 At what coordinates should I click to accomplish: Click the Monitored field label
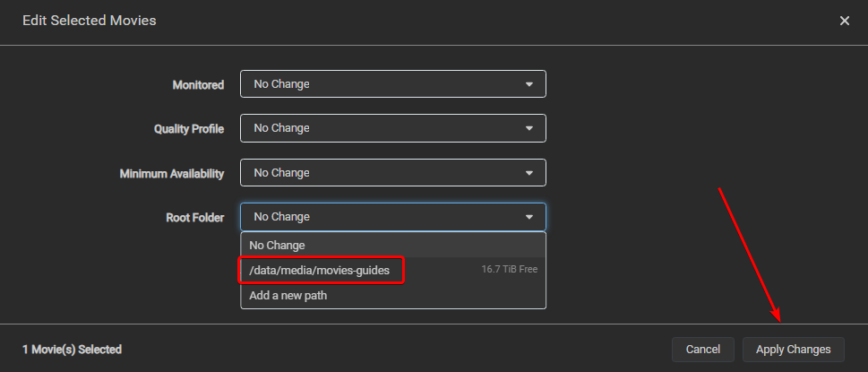coord(198,85)
